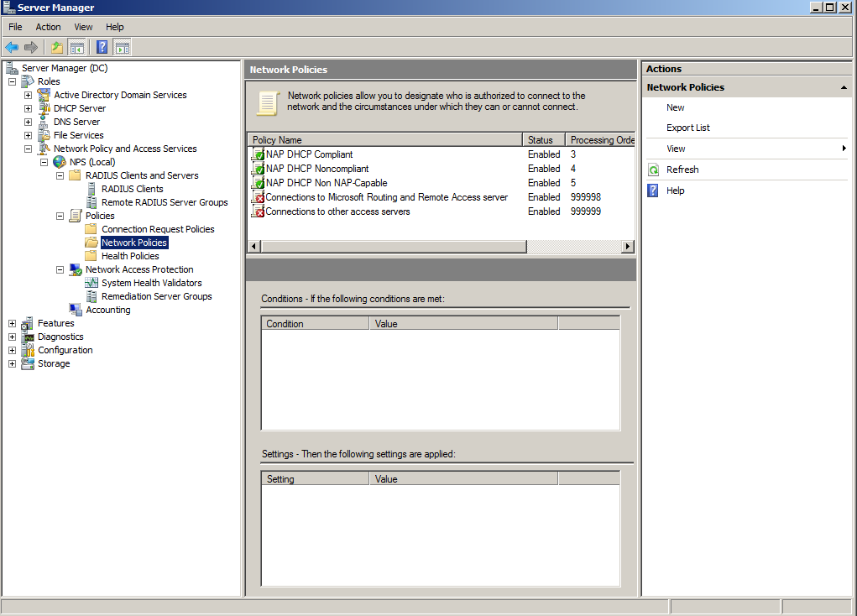The width and height of the screenshot is (857, 616).
Task: Expand the DNS Server node
Action: click(x=28, y=122)
